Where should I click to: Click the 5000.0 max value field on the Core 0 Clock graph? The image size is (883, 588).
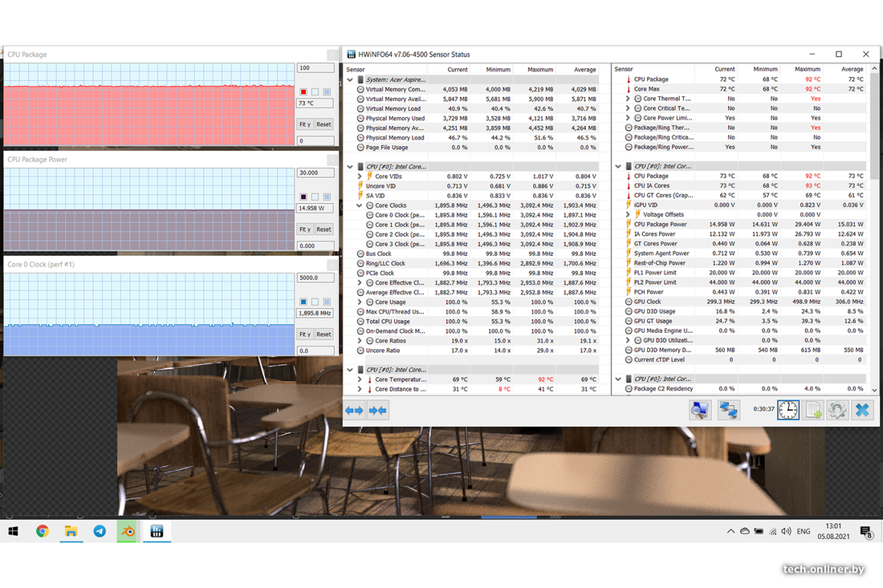tap(315, 278)
